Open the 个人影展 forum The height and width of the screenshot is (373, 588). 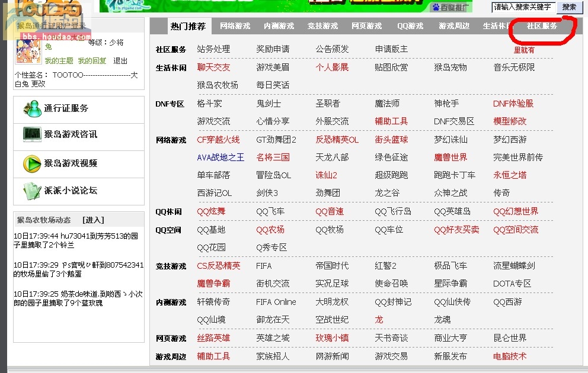pos(332,67)
